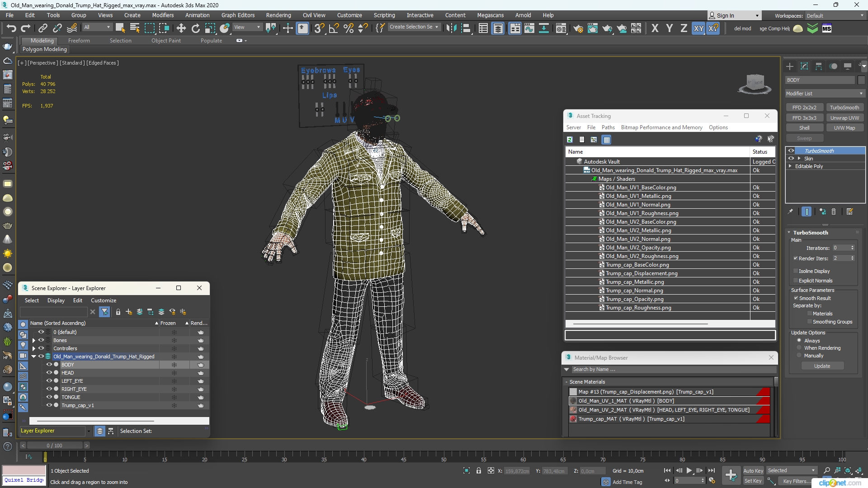Click the Auto Key button

point(753,471)
